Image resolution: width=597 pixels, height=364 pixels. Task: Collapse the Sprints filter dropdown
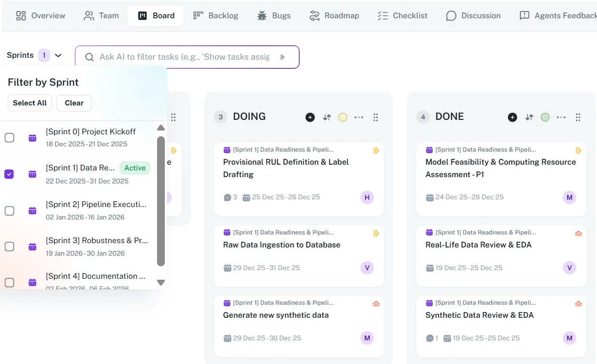[58, 55]
